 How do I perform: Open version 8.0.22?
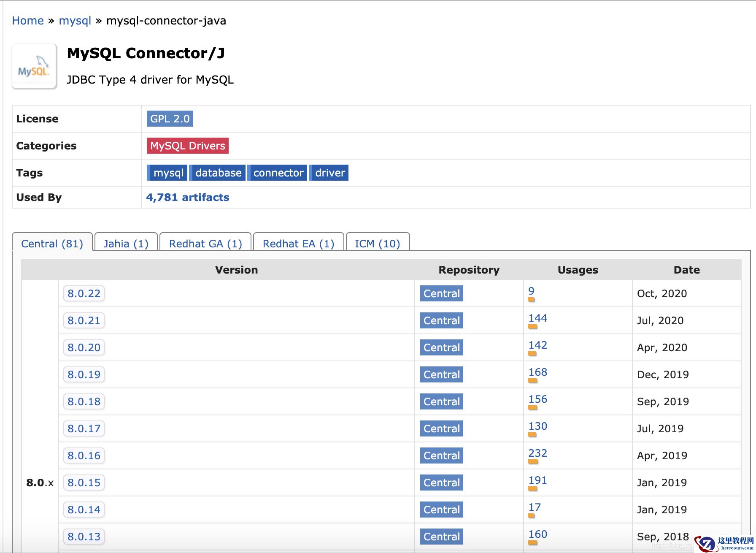pyautogui.click(x=84, y=293)
